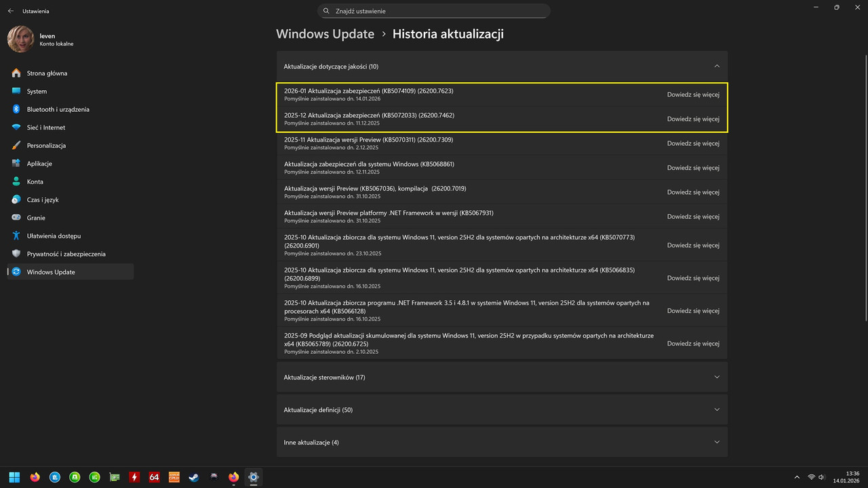Open the Steam taskbar icon
Image resolution: width=868 pixels, height=488 pixels.
(194, 477)
